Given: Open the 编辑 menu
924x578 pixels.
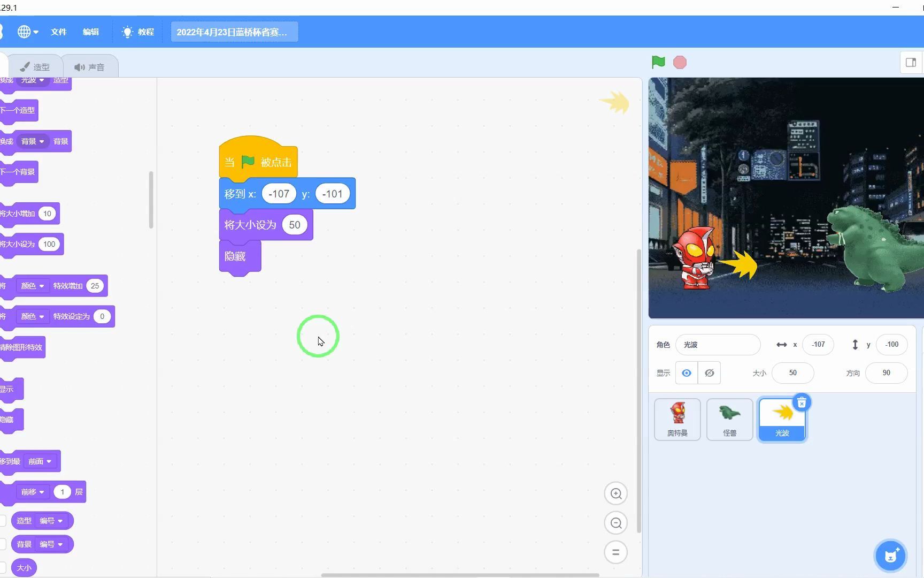Looking at the screenshot, I should [91, 32].
